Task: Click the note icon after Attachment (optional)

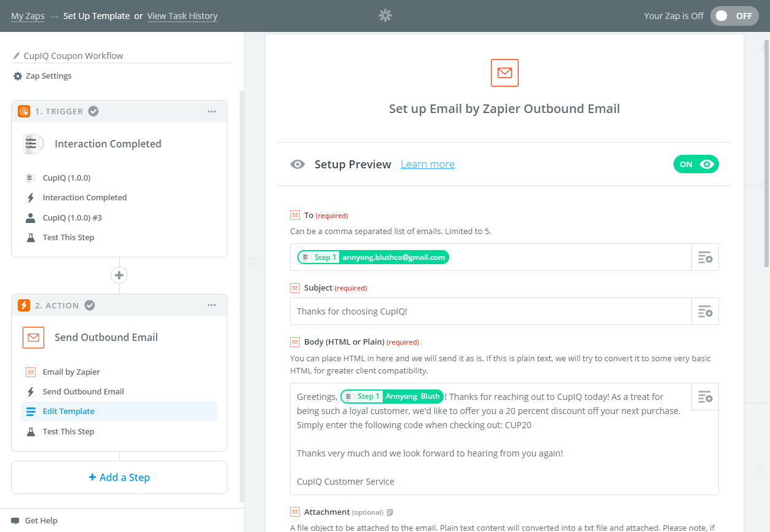Action: point(390,512)
